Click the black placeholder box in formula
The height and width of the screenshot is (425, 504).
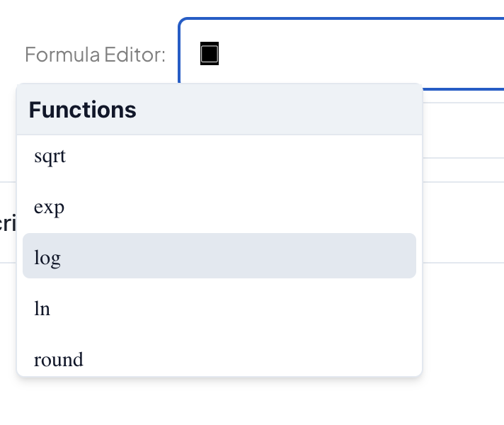210,54
